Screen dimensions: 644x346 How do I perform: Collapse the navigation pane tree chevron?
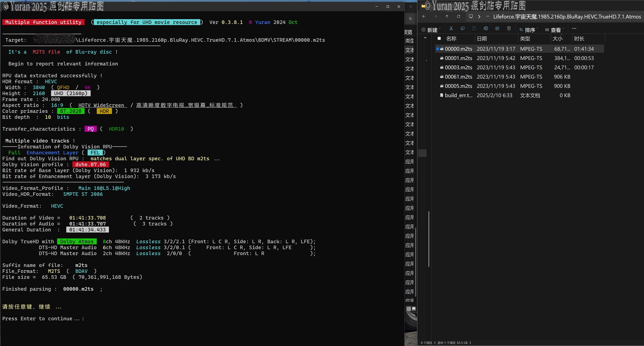tap(425, 38)
